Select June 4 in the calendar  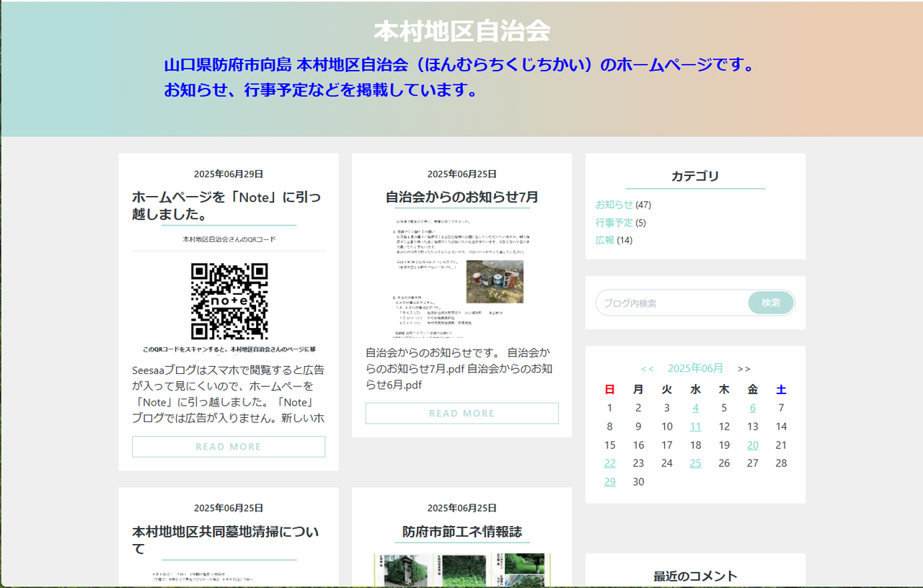pyautogui.click(x=695, y=408)
